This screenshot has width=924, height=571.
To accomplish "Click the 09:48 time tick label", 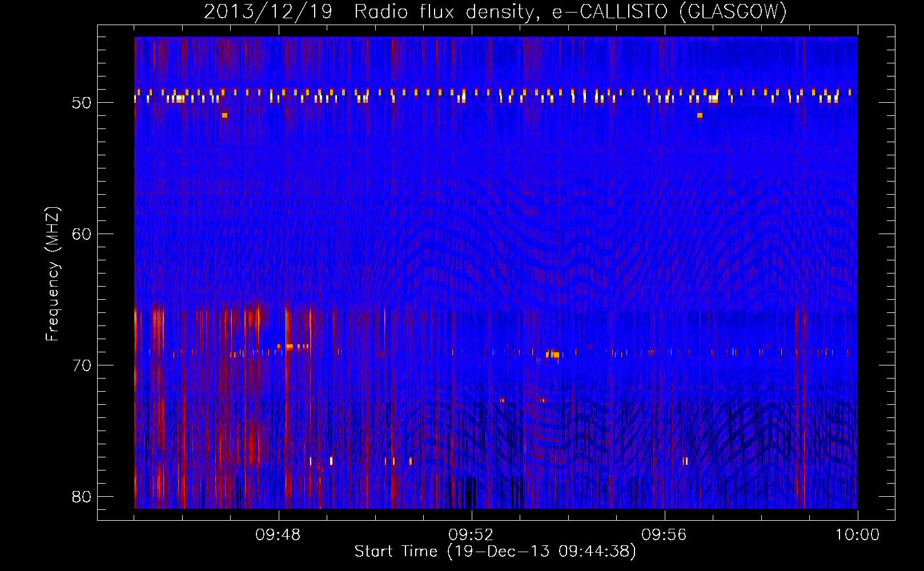I will (278, 535).
